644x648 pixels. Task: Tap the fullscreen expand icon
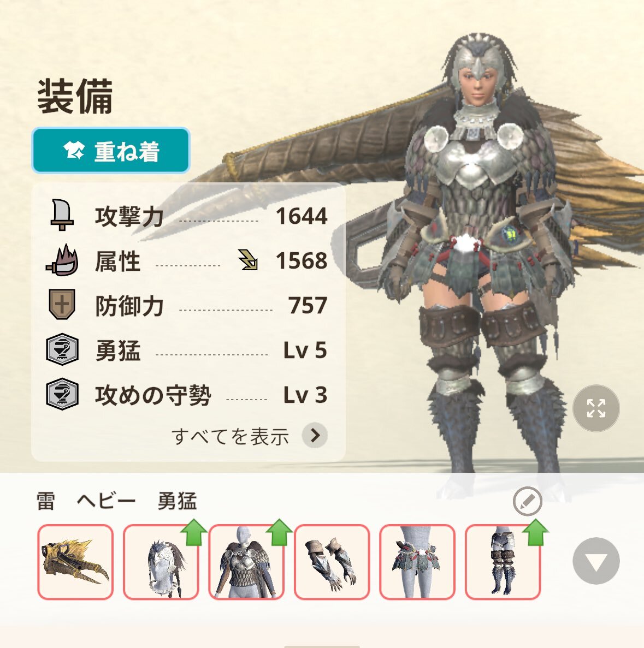(x=595, y=408)
